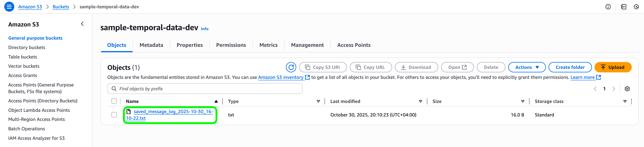Screen dimensions: 644x147
Task: Refresh the objects list
Action: coord(291,67)
